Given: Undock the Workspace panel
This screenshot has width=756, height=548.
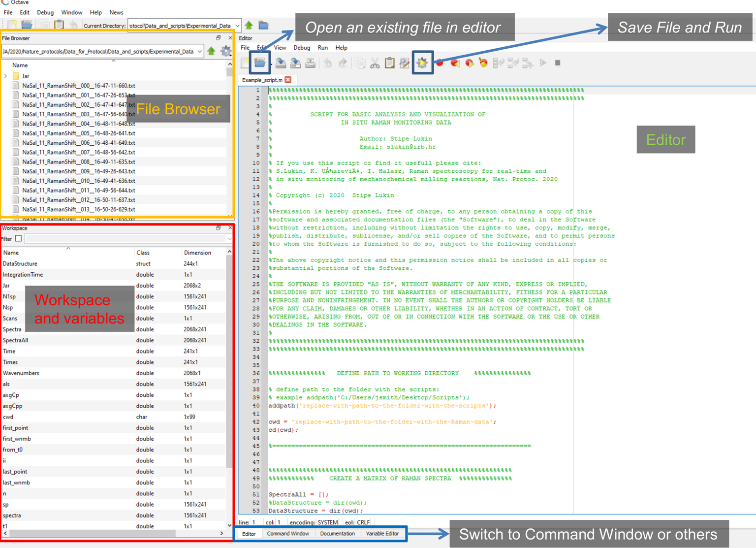Looking at the screenshot, I should tap(219, 228).
